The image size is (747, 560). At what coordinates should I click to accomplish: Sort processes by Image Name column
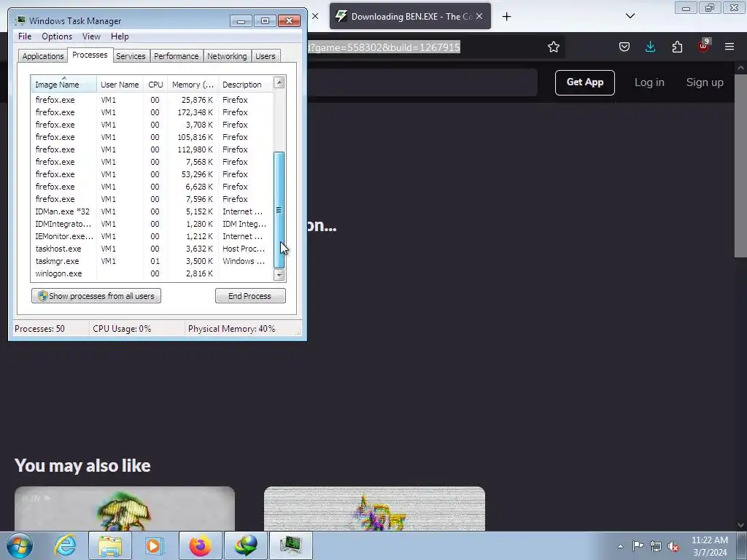pos(64,85)
